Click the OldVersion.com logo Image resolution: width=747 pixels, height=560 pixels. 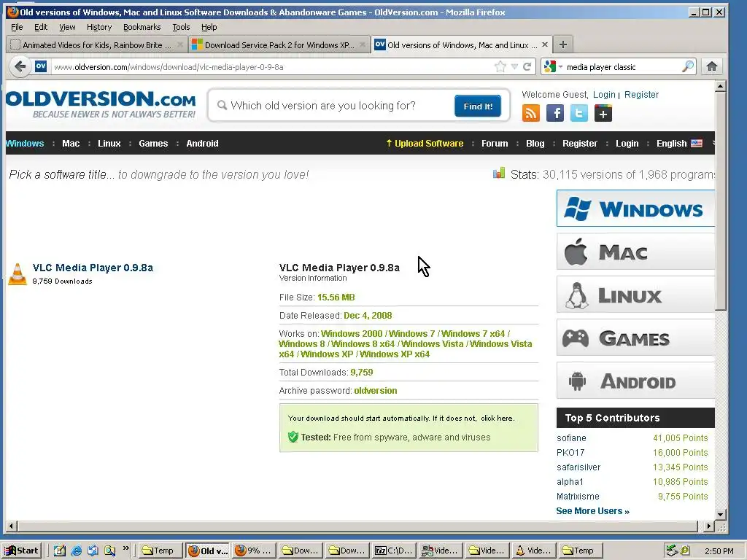pyautogui.click(x=101, y=104)
